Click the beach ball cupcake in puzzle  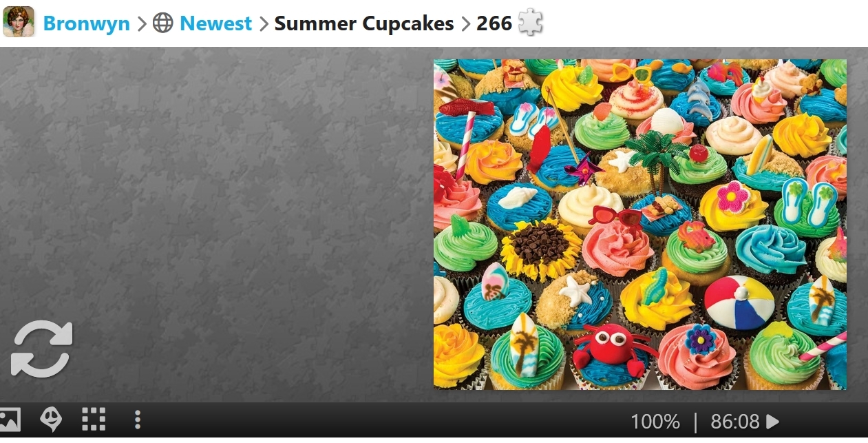pos(739,304)
